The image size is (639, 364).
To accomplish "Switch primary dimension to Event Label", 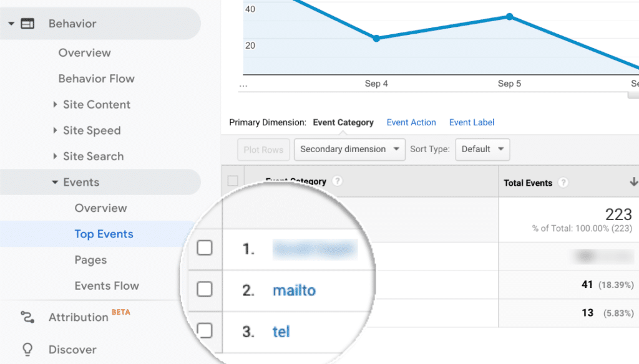I will (472, 122).
